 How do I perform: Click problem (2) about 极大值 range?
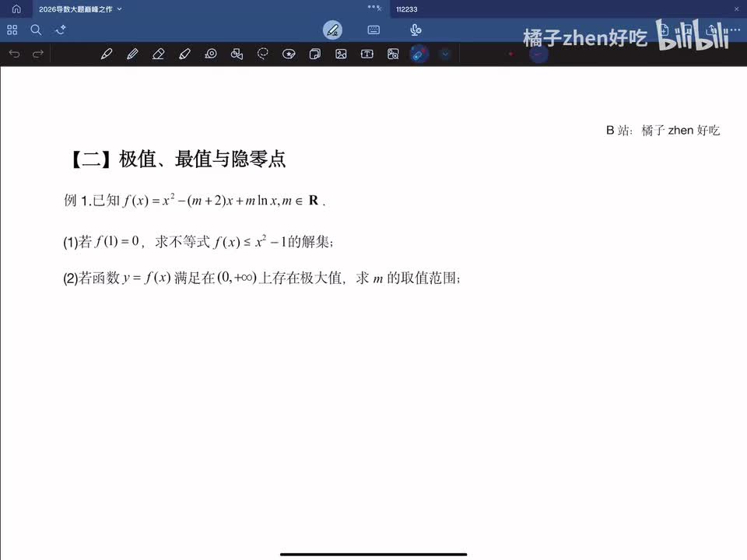(x=261, y=278)
